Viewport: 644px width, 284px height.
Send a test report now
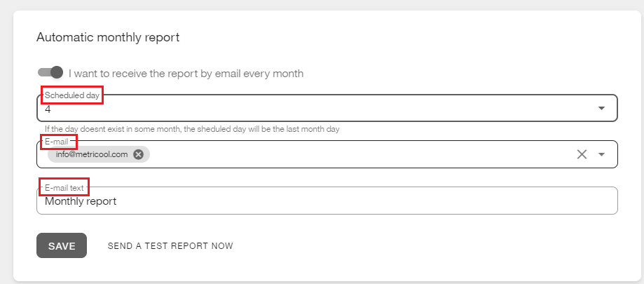coord(170,246)
